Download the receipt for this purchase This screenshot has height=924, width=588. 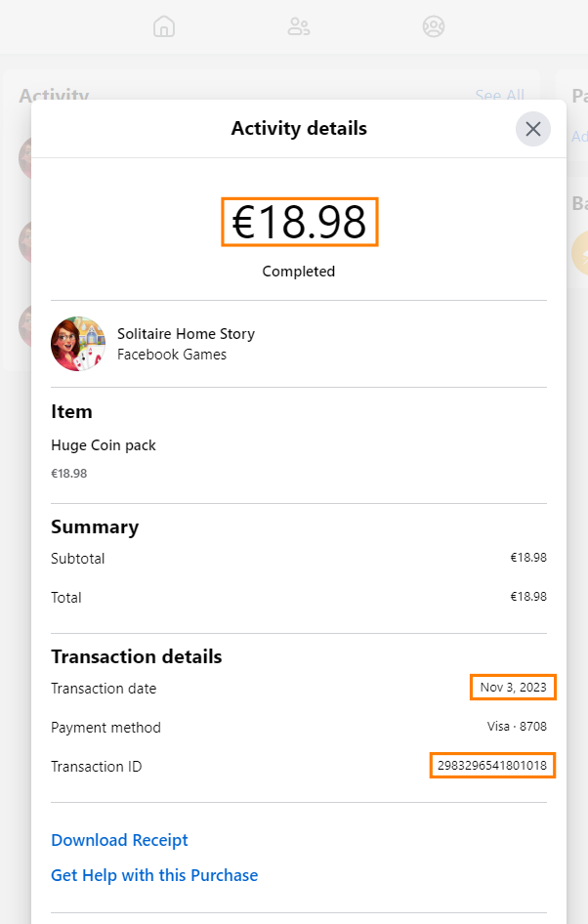point(119,840)
